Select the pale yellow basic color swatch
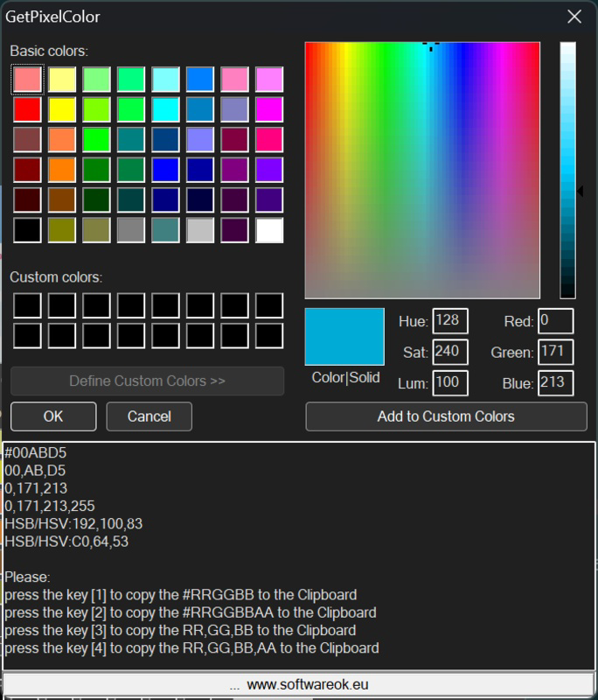The image size is (598, 700). [x=62, y=80]
